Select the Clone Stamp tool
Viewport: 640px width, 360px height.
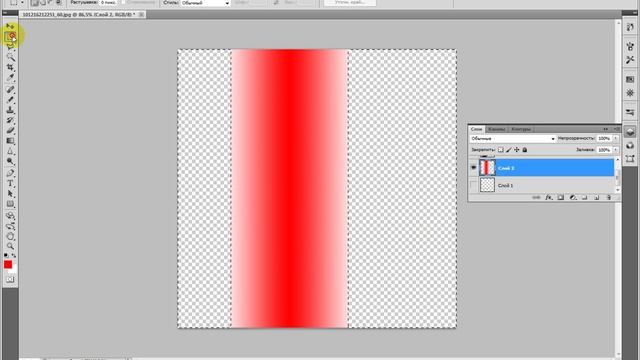(x=10, y=110)
